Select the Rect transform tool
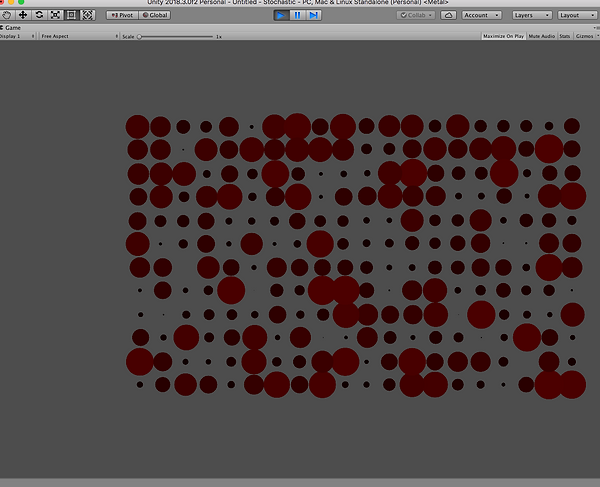600x487 pixels. click(x=71, y=15)
